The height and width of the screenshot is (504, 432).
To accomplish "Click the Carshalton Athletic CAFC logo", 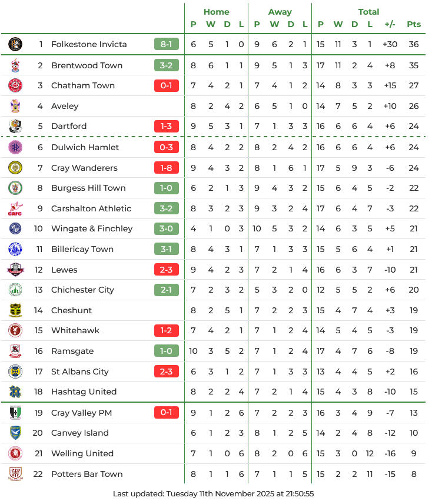I will pyautogui.click(x=15, y=208).
